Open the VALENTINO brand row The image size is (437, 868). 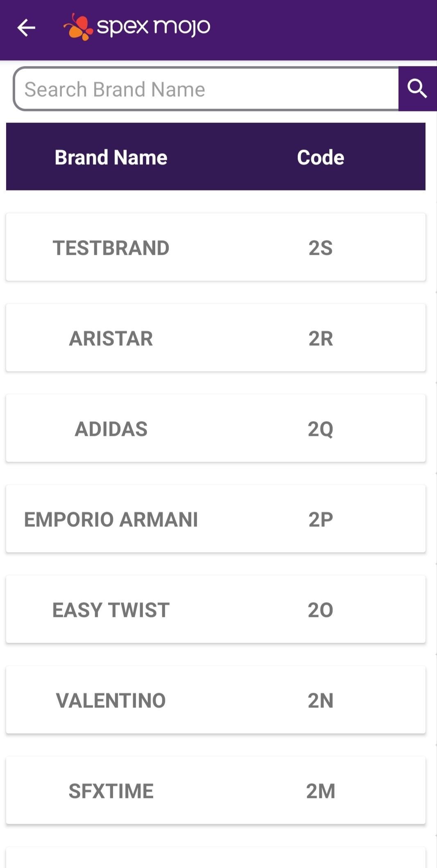[216, 700]
